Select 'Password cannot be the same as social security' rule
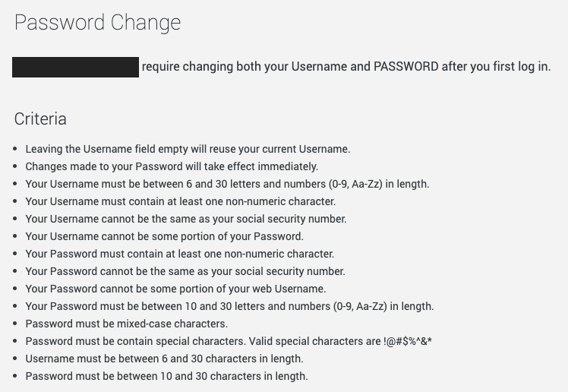Viewport: 568px width, 392px height. 185,271
